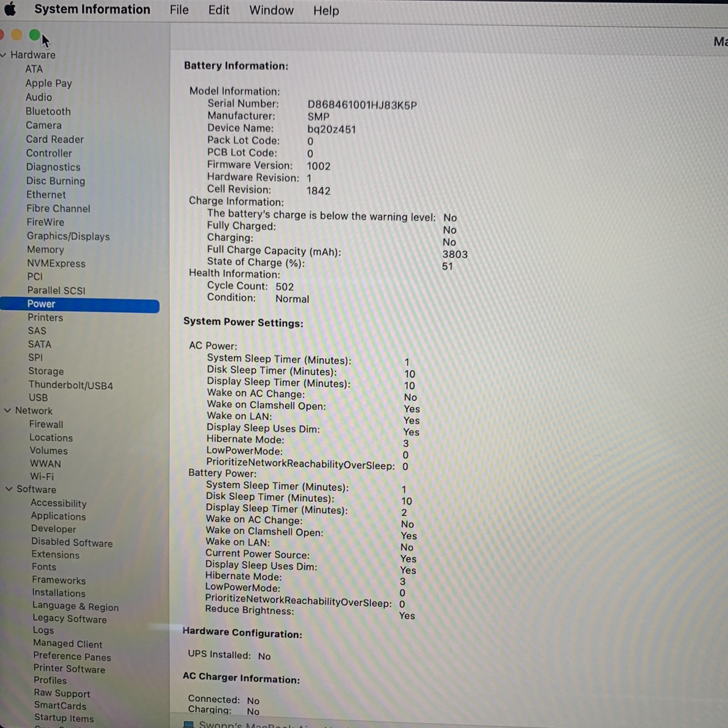Viewport: 728px width, 728px height.
Task: Click the green zoom window button
Action: click(x=35, y=35)
